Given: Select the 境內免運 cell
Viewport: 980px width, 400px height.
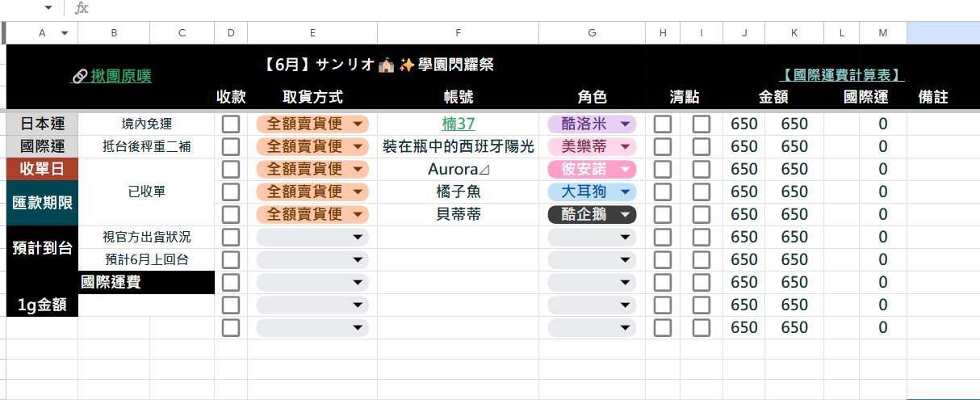Looking at the screenshot, I should click(146, 124).
